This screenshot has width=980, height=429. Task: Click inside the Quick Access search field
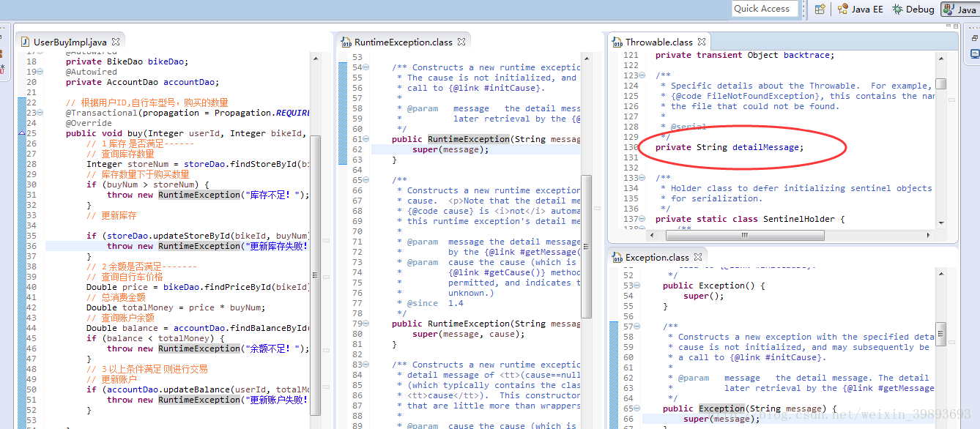tap(764, 9)
